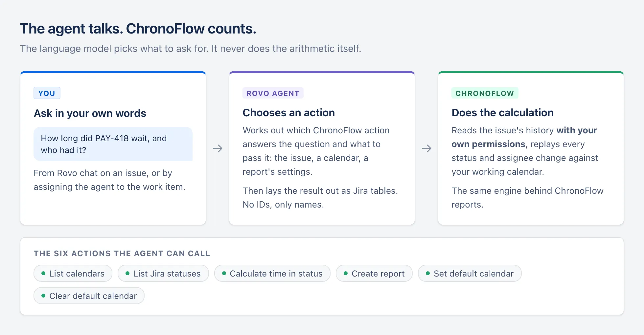Select the Clear default calendar chip
The image size is (644, 335).
tap(89, 296)
